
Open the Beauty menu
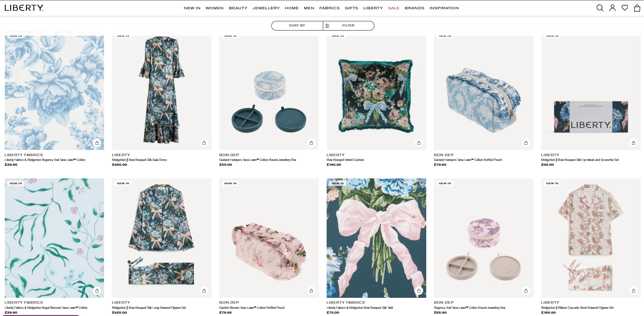(238, 8)
